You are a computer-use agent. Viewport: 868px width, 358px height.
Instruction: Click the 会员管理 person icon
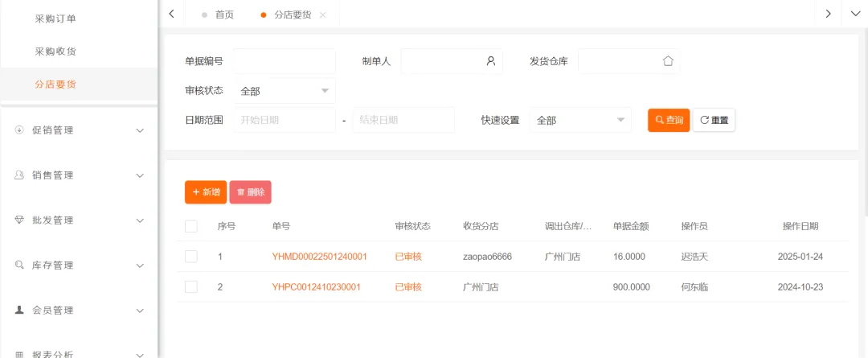pos(19,310)
